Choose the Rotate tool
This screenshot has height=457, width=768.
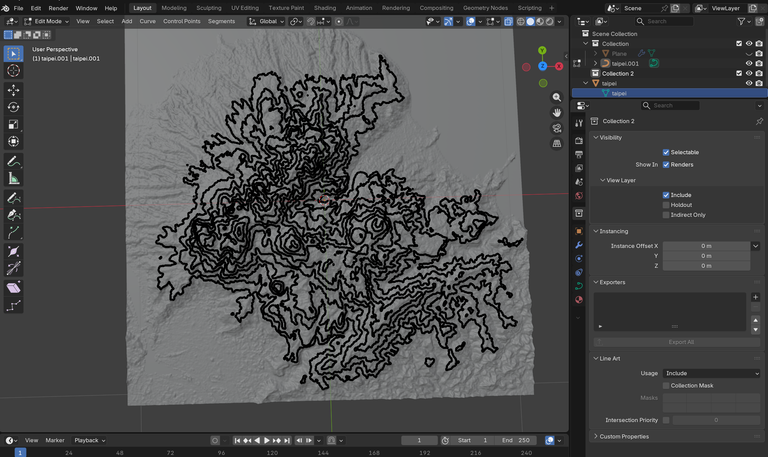[x=13, y=107]
